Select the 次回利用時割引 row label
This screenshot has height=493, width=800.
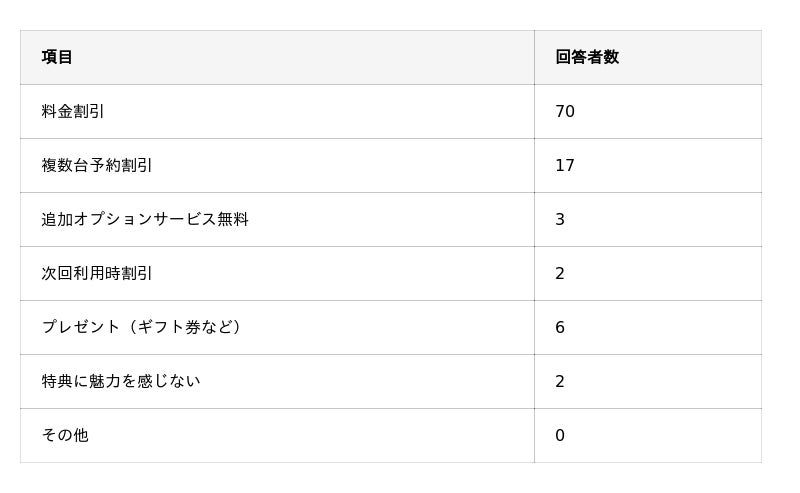click(x=97, y=273)
